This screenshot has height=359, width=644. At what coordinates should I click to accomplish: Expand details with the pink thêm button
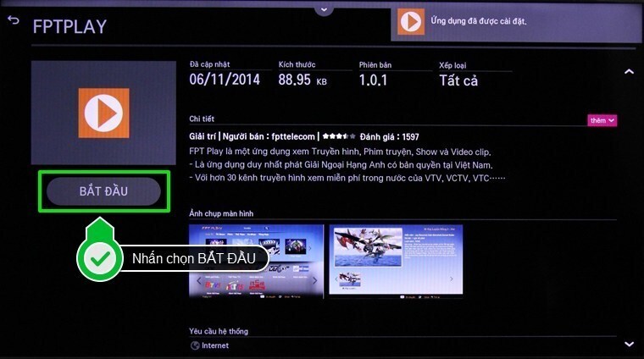point(602,120)
